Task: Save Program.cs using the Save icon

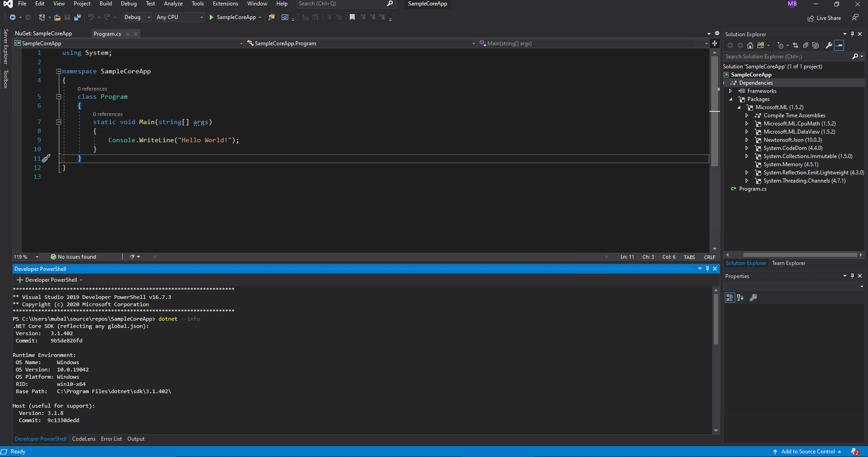Action: (67, 17)
